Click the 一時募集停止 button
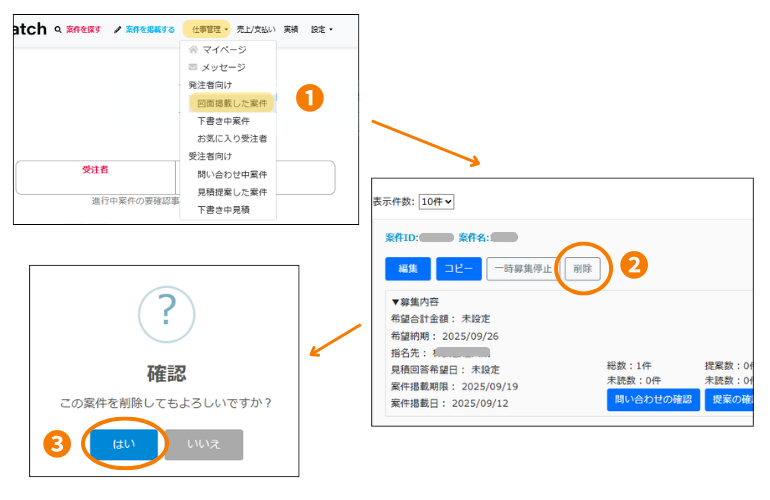 tap(523, 269)
